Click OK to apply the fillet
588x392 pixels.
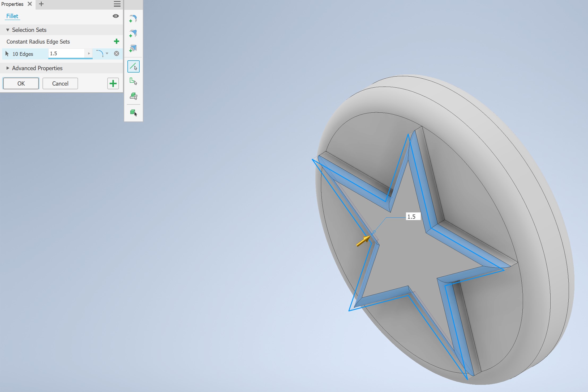click(x=21, y=83)
